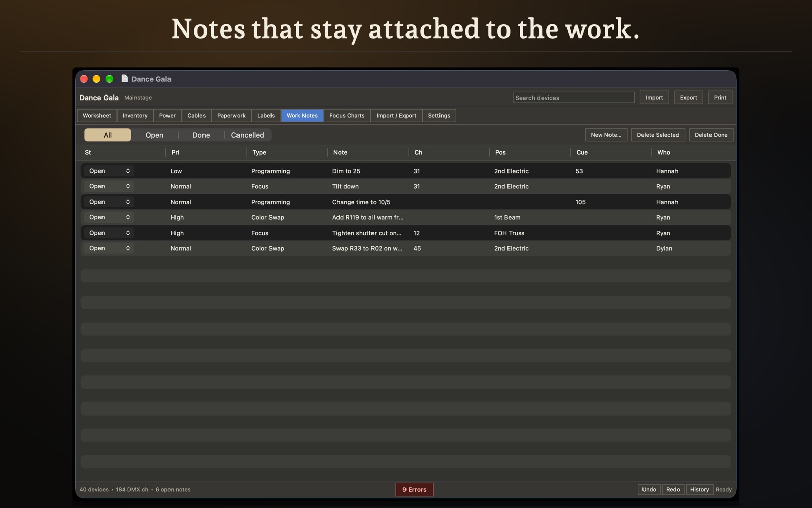Open status dropdown for Dim to 25 note
The width and height of the screenshot is (812, 508).
point(109,171)
